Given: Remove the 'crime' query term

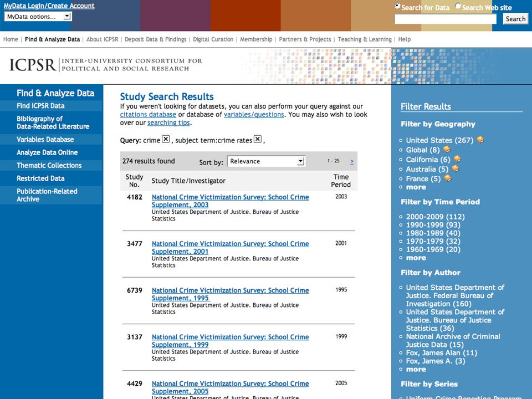Looking at the screenshot, I should (166, 139).
